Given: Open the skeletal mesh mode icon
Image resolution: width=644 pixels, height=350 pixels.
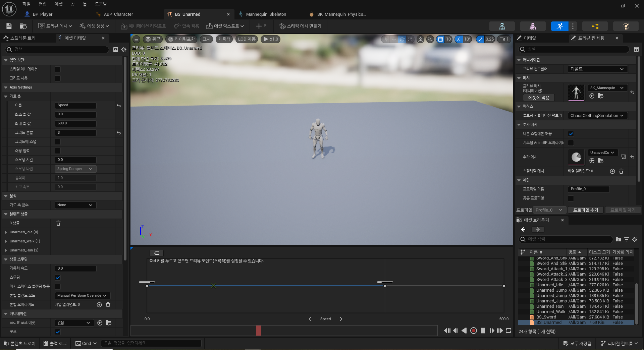Looking at the screenshot, I should coord(533,26).
